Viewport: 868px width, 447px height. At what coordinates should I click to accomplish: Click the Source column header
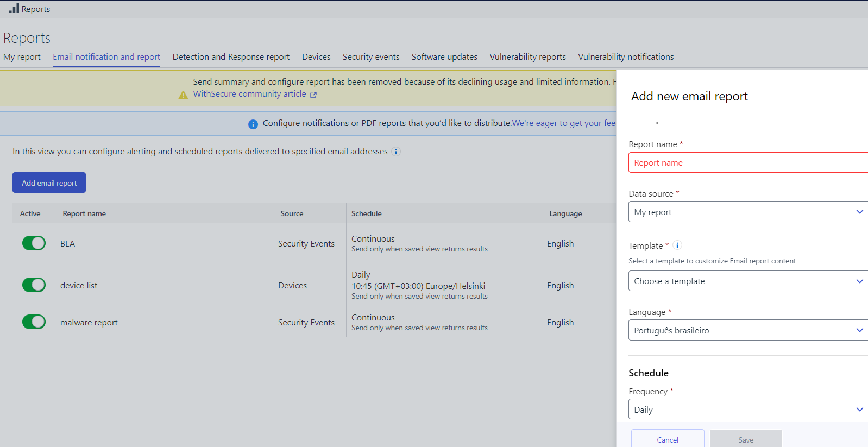click(292, 213)
